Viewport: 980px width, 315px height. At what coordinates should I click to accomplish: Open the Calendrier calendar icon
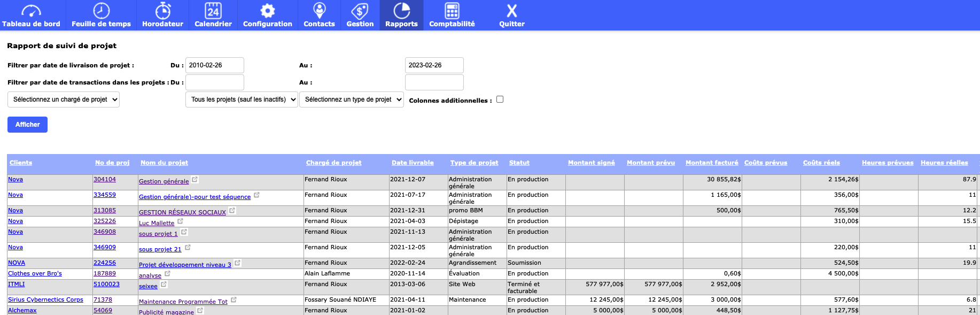(x=213, y=11)
